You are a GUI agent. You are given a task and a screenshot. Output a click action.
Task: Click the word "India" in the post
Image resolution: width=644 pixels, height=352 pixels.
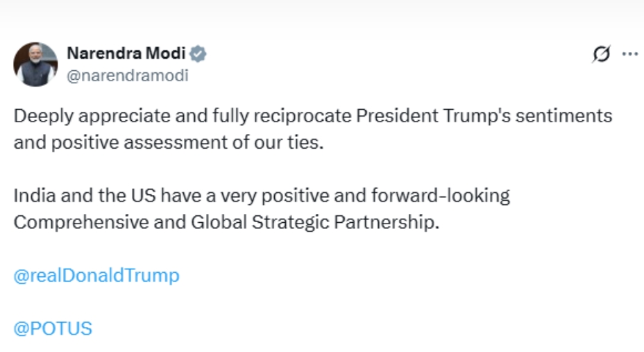34,195
